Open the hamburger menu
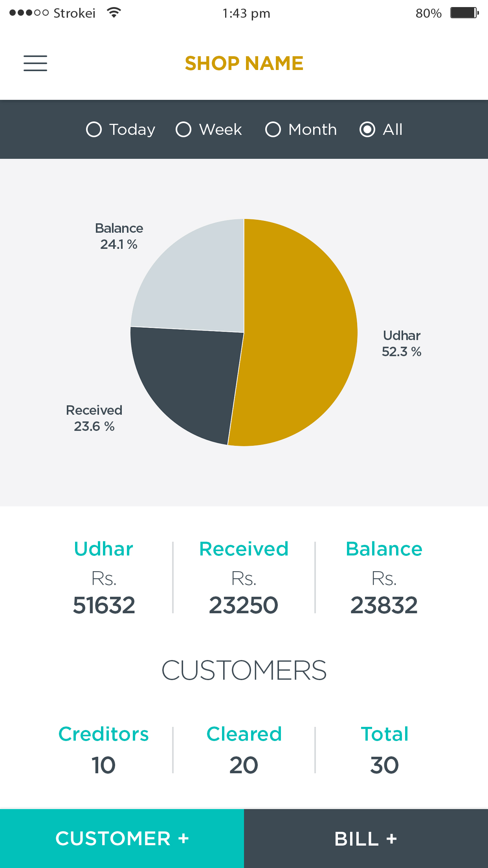This screenshot has width=488, height=868. click(35, 63)
